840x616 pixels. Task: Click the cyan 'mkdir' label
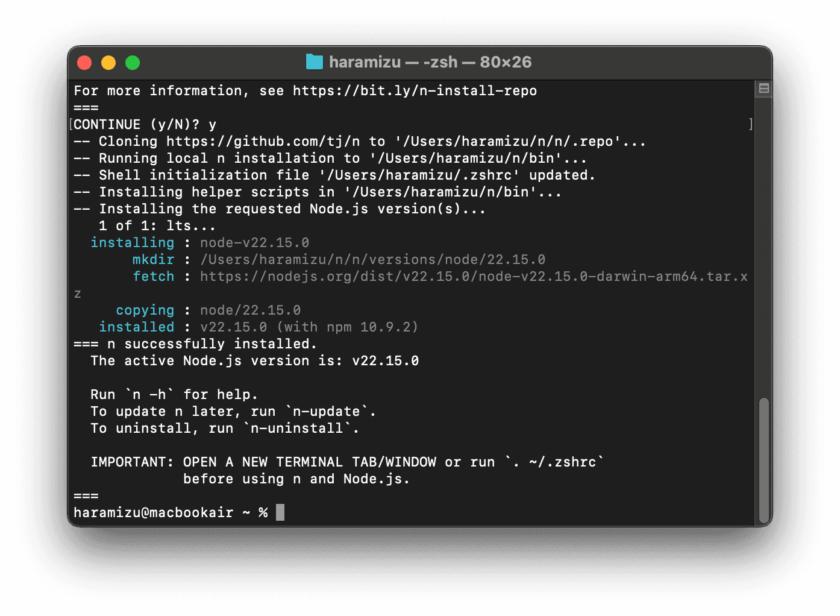coord(153,260)
